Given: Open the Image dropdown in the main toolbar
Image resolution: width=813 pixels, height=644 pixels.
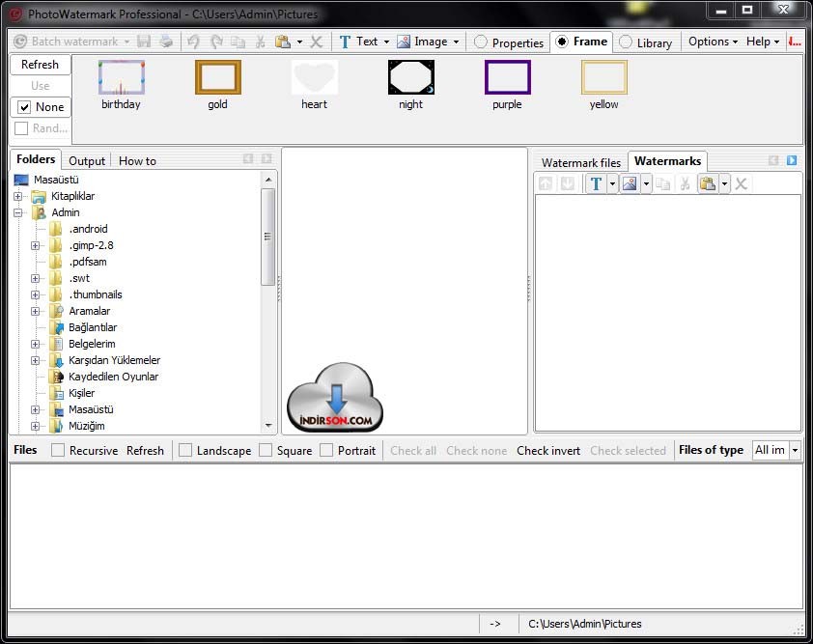Looking at the screenshot, I should pyautogui.click(x=457, y=42).
